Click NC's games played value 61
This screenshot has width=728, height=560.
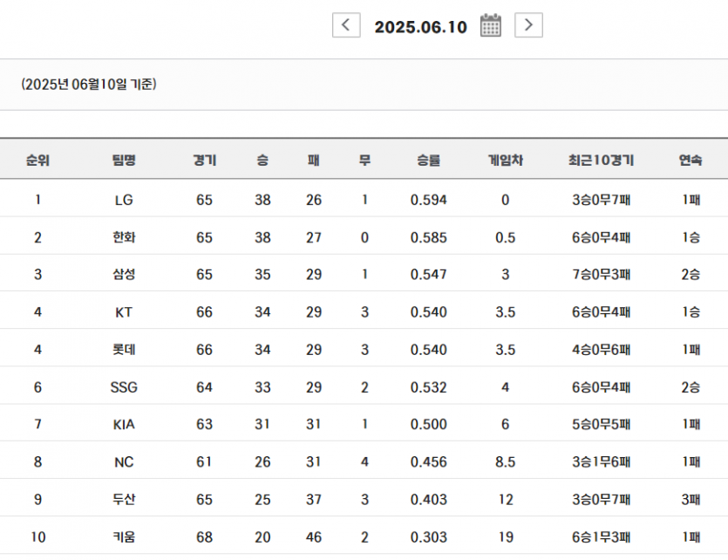[204, 462]
